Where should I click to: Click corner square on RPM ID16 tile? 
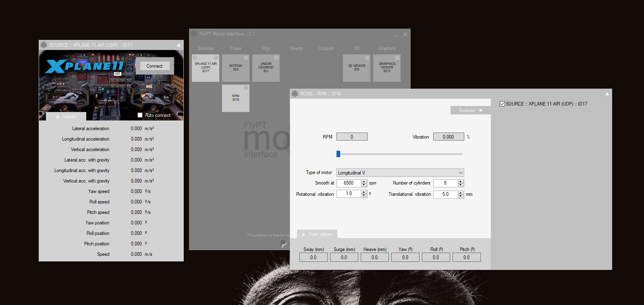[246, 88]
